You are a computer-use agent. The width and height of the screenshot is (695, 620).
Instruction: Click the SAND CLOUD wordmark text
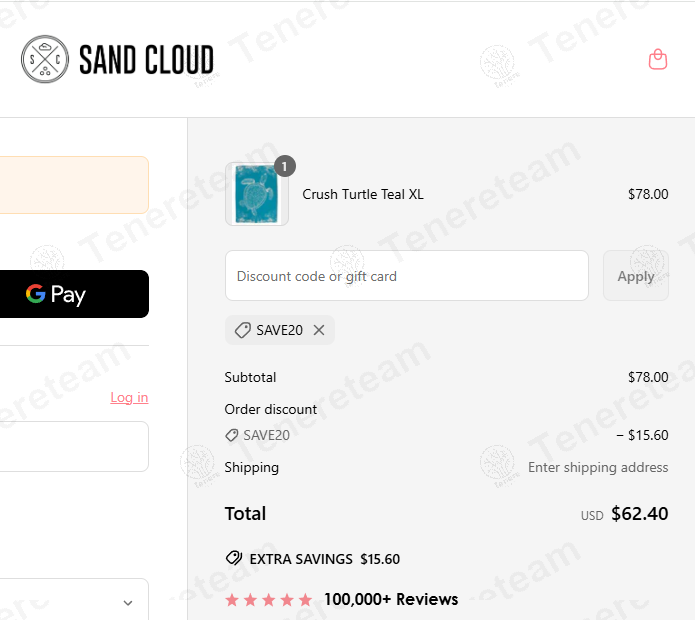pyautogui.click(x=146, y=60)
